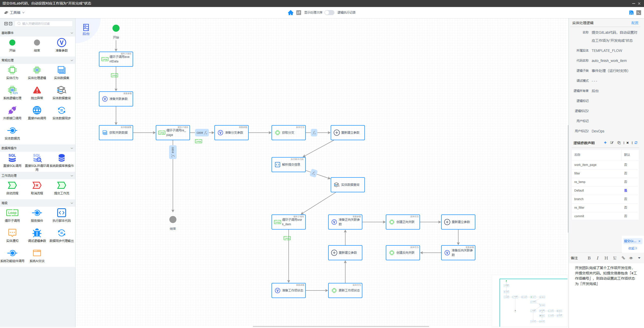Click the 收起 collapse link

coord(632,248)
